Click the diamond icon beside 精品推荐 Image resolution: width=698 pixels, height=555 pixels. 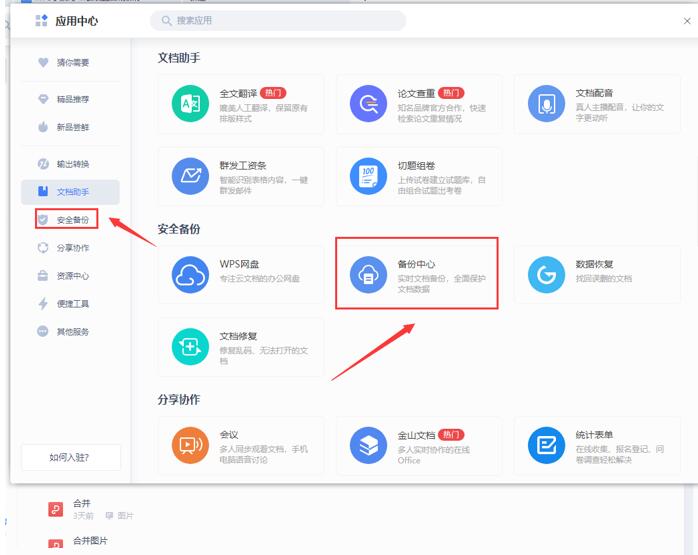tap(43, 99)
